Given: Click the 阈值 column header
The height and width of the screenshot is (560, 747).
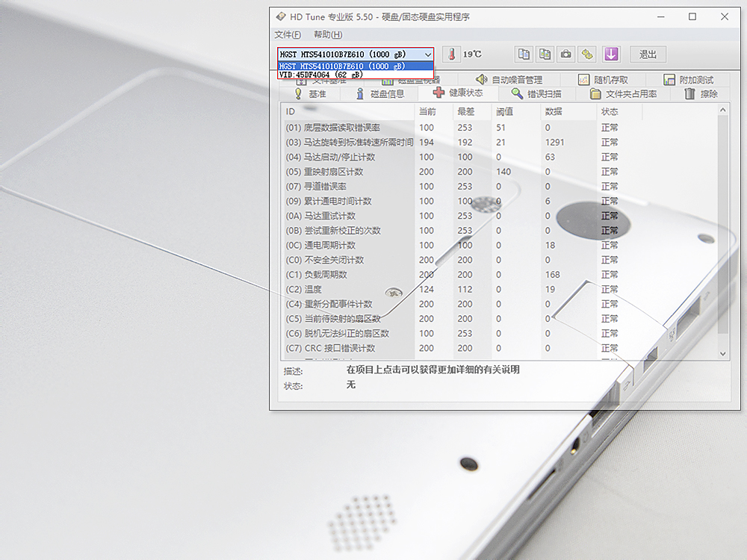Looking at the screenshot, I should [516, 111].
